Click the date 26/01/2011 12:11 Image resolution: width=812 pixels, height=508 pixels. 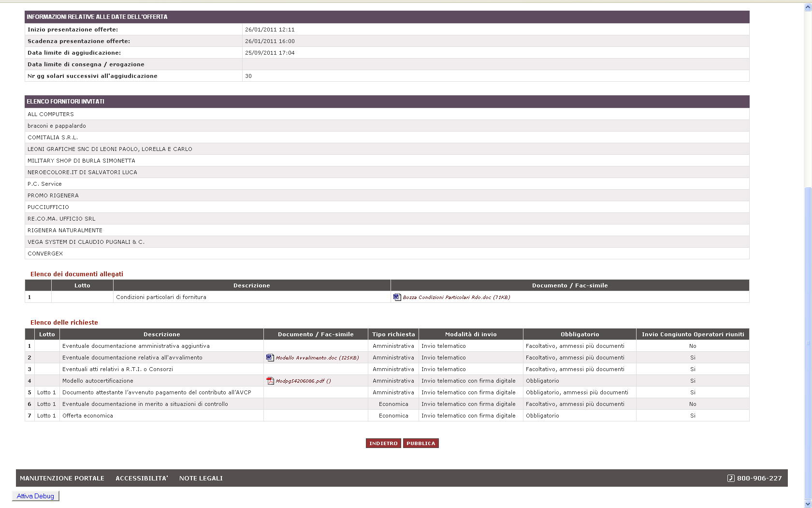pos(270,30)
